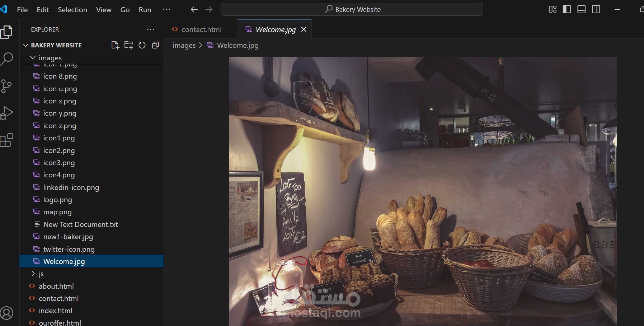Minimize the VS Code window
The height and width of the screenshot is (326, 644).
(x=617, y=9)
